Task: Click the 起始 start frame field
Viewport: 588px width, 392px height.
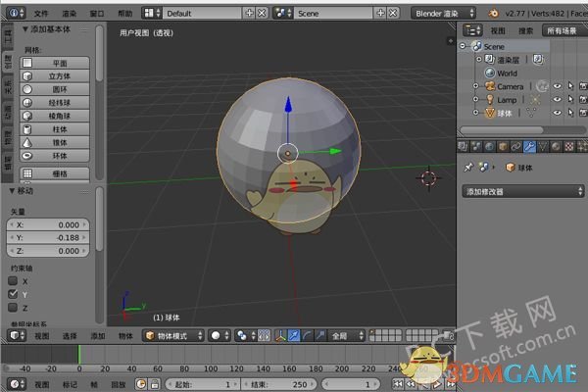Action: coord(203,384)
